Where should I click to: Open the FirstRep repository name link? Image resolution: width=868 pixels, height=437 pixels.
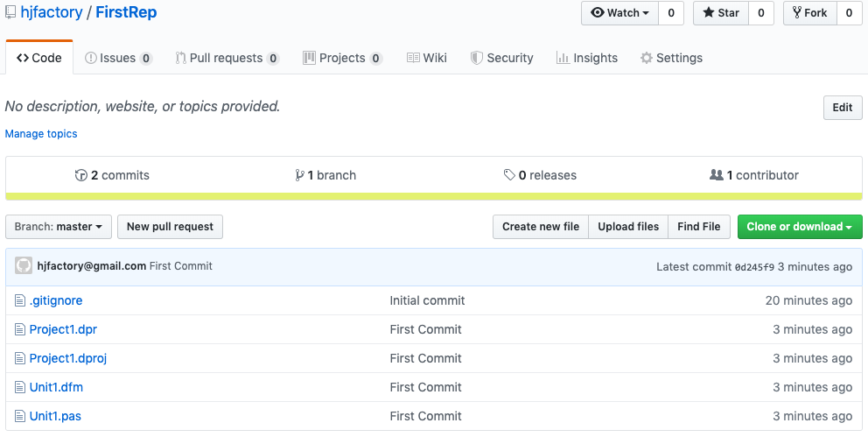click(126, 12)
